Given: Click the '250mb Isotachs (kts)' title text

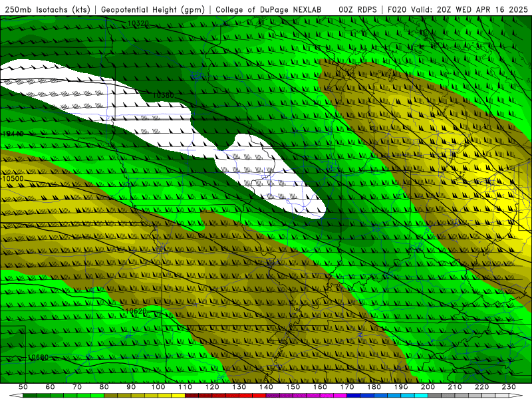Looking at the screenshot, I should [47, 10].
